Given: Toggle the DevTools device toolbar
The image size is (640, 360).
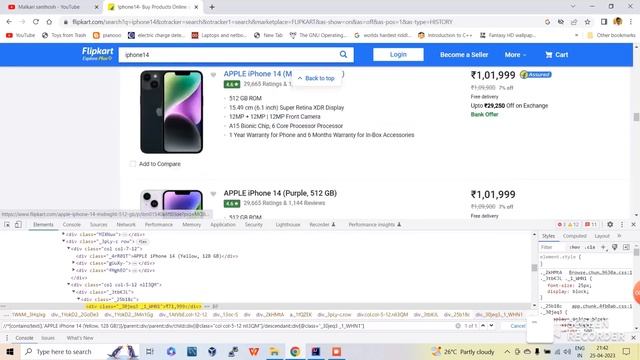Looking at the screenshot, I should (x=18, y=224).
